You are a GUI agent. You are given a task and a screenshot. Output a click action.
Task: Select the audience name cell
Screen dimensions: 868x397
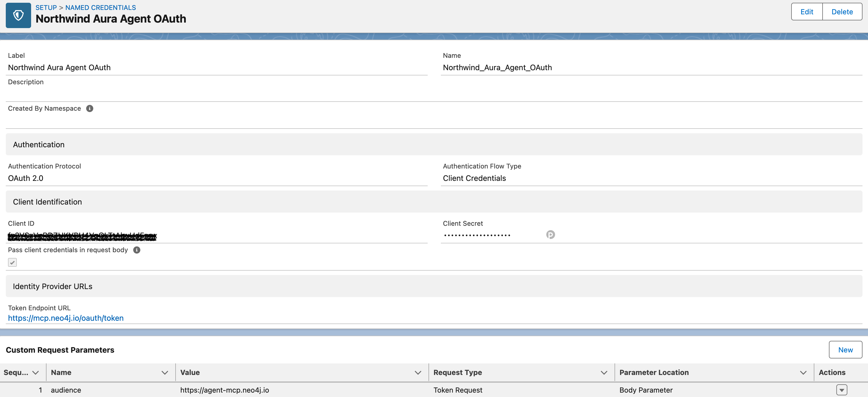(x=111, y=390)
